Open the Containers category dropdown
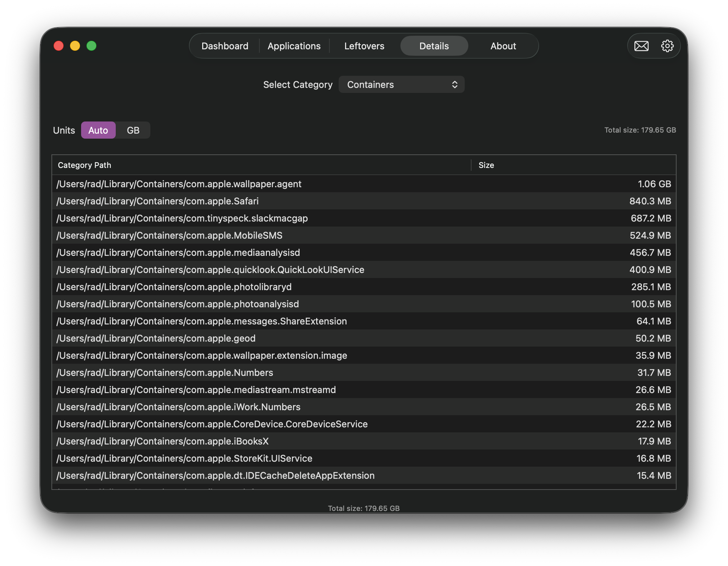728x566 pixels. click(x=402, y=85)
